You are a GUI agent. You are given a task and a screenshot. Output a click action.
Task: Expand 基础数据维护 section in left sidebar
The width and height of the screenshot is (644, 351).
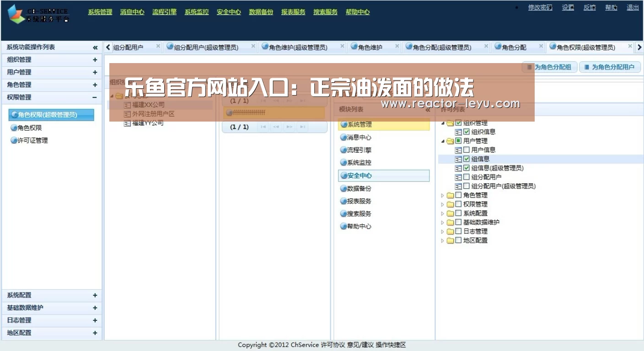point(95,308)
